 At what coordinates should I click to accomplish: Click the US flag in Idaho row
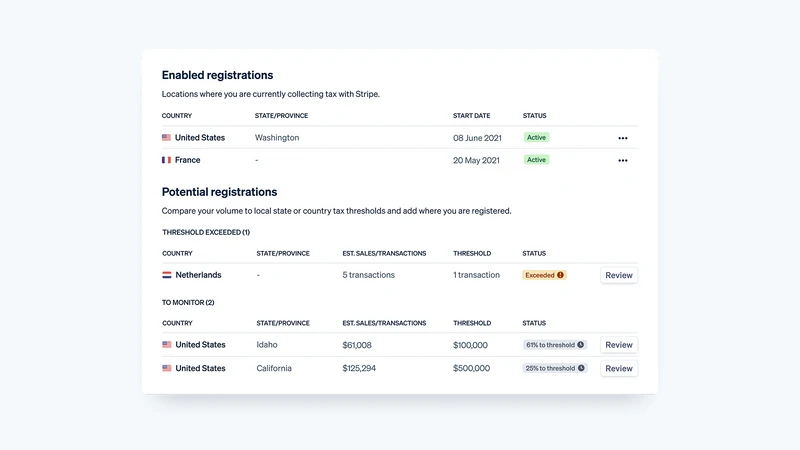pos(167,345)
